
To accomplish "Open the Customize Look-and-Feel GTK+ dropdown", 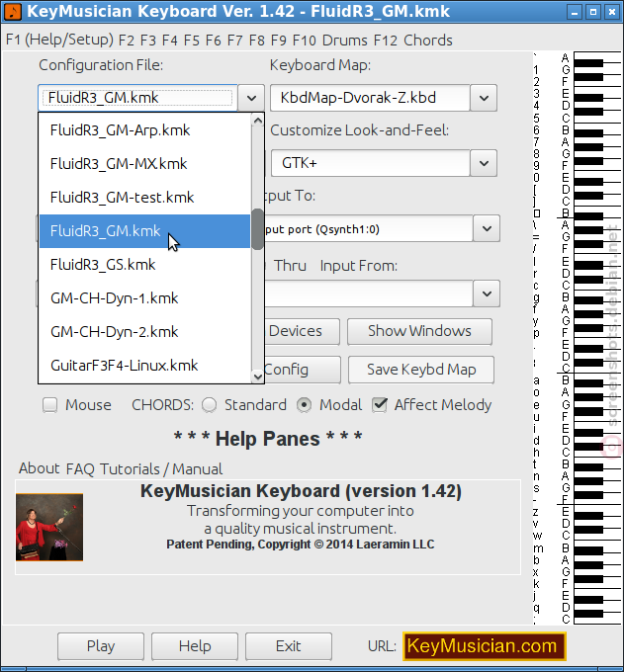I will [484, 163].
